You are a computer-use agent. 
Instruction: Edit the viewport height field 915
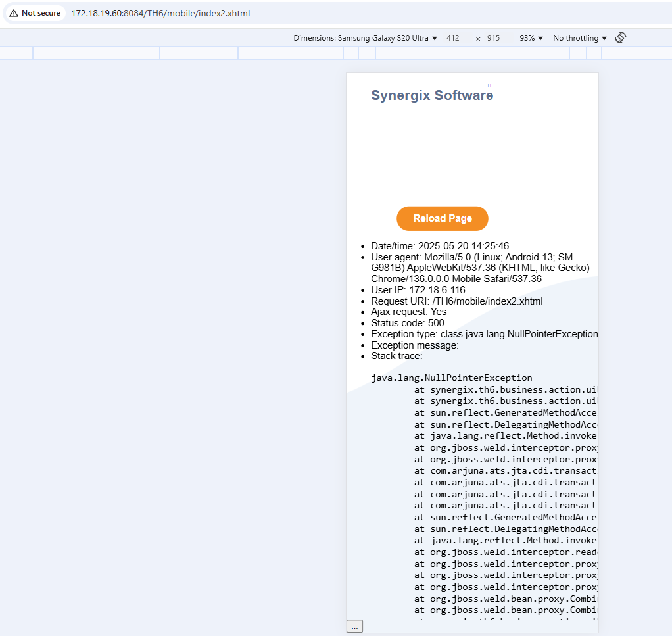pos(493,38)
